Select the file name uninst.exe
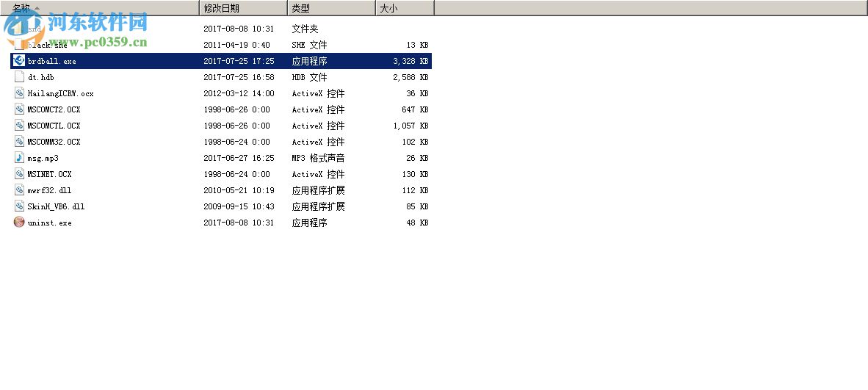The width and height of the screenshot is (868, 390). tap(50, 223)
